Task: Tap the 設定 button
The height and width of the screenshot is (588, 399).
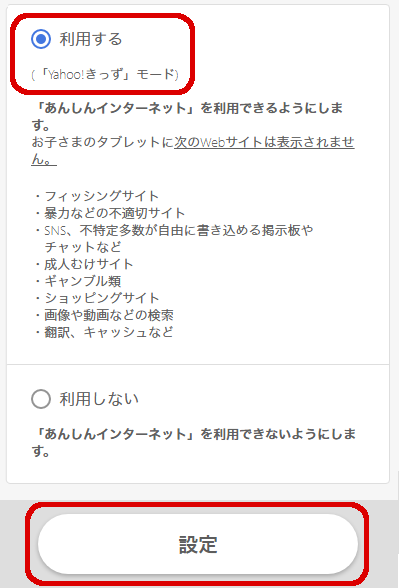Action: 198,544
